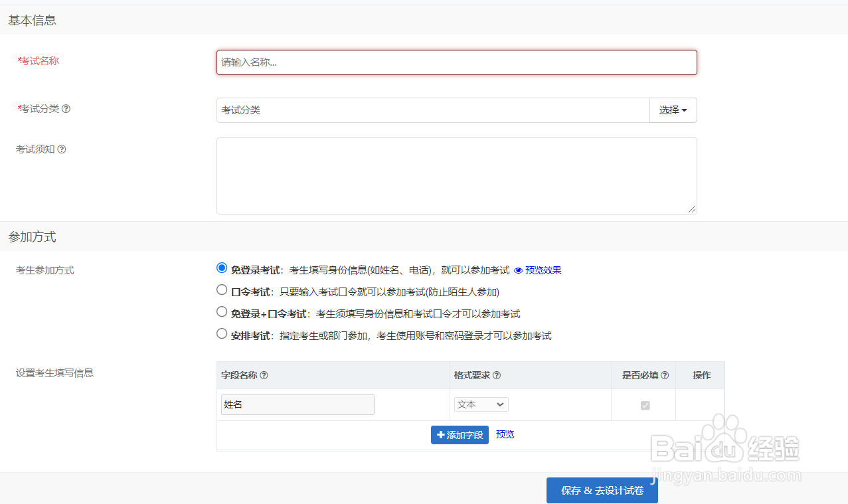Open the 字段名称 help tooltip icon

coord(264,375)
